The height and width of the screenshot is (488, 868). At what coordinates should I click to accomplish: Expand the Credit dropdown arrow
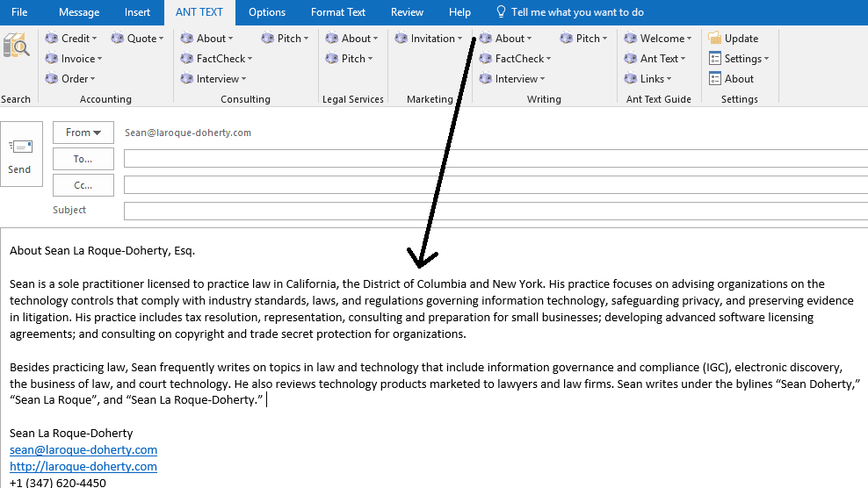click(95, 39)
